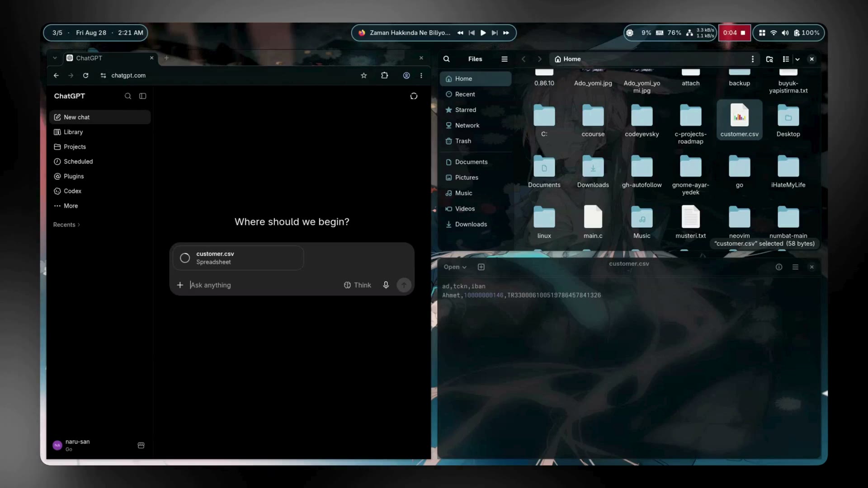The width and height of the screenshot is (868, 488).
Task: Select the iHateMyLife folder
Action: click(x=788, y=171)
